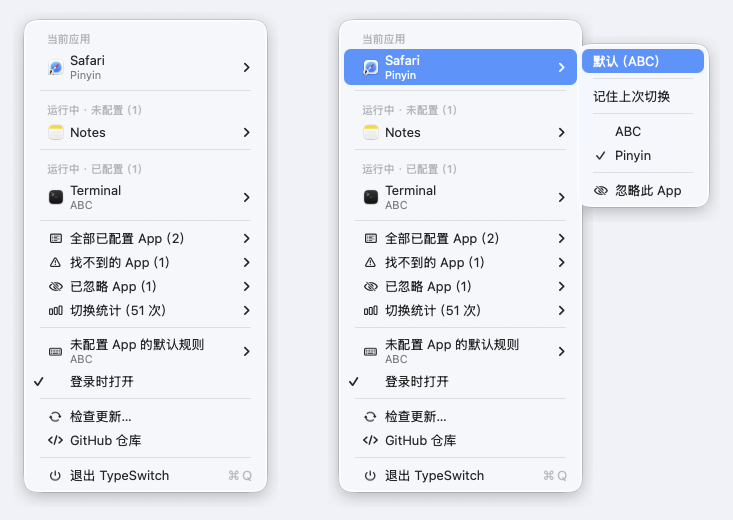Expand 找不到的 App chevron in left menu
733x520 pixels.
click(246, 262)
